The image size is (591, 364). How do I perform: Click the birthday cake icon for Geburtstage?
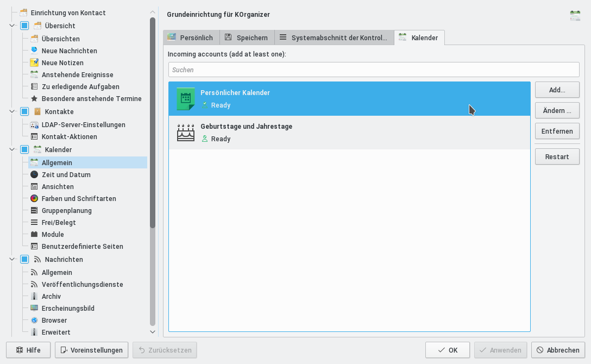(x=186, y=133)
